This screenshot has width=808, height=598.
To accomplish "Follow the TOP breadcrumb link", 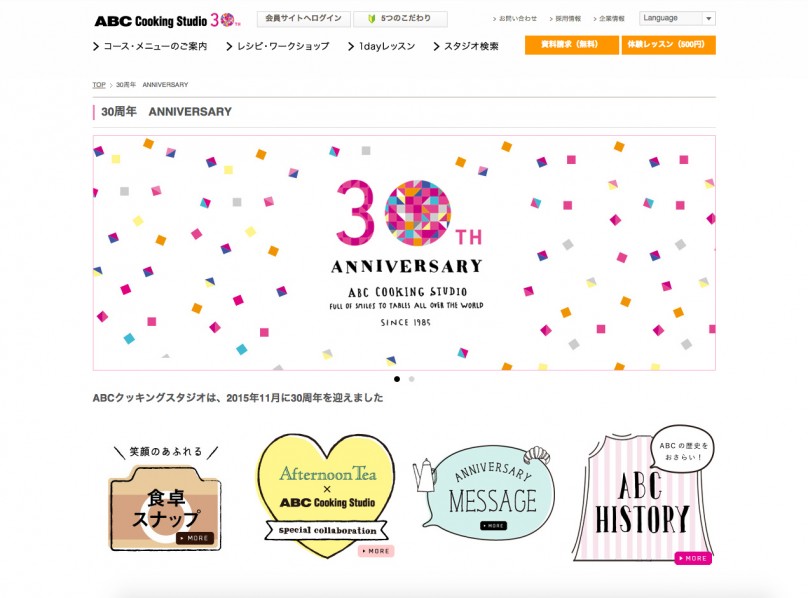I will (99, 85).
